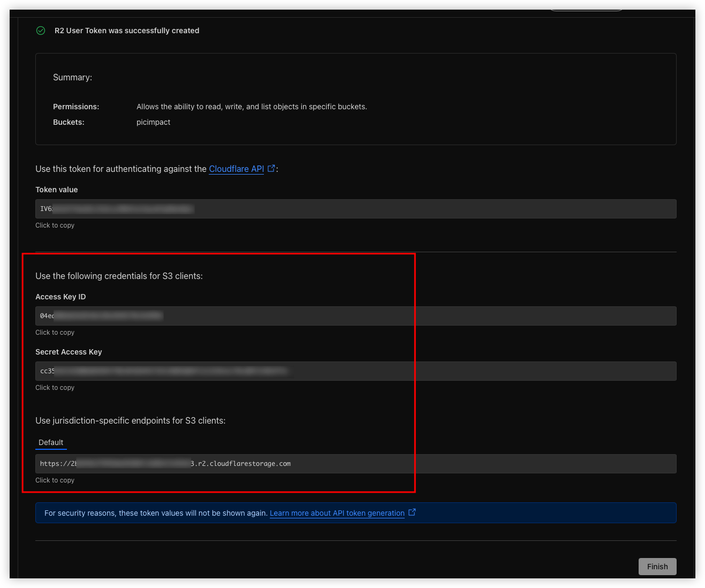Image resolution: width=705 pixels, height=588 pixels.
Task: Click the external link icon beside Cloudflare API
Action: [x=271, y=168]
